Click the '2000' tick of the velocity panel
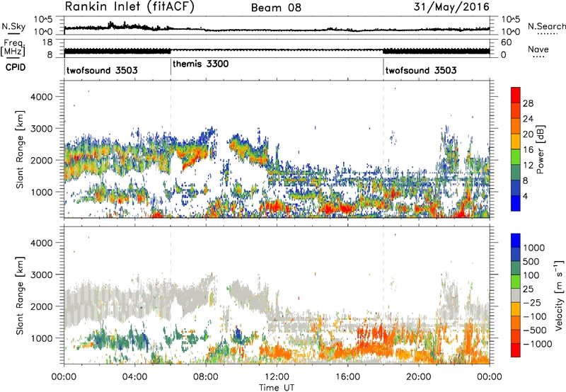 click(x=41, y=306)
